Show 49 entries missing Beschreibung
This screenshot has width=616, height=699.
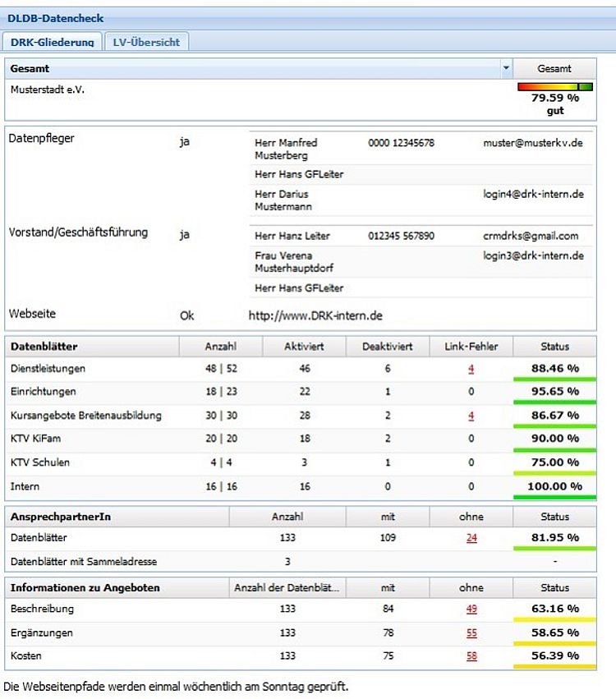(471, 609)
